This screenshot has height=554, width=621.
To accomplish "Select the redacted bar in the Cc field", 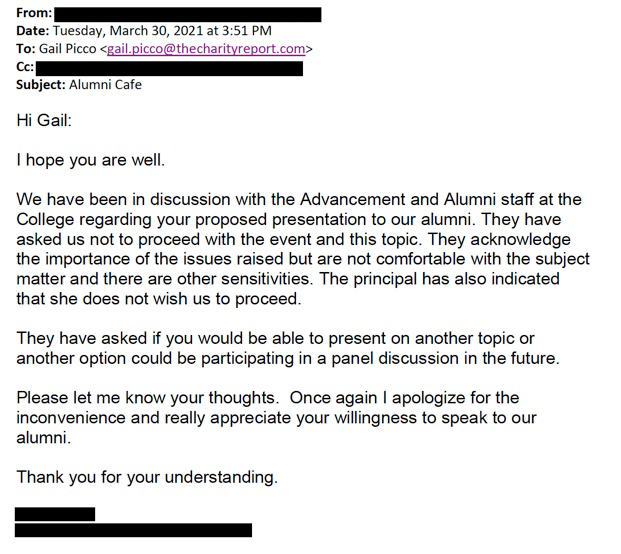I will (170, 68).
